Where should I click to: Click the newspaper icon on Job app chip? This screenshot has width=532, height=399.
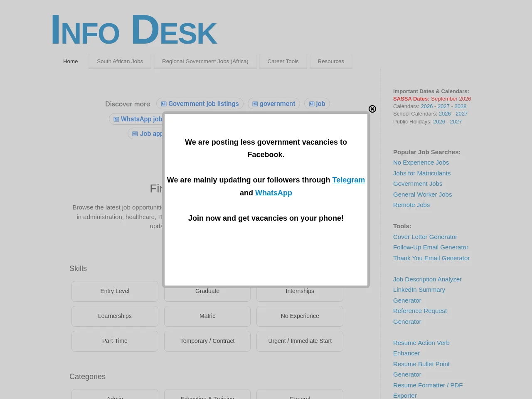135,134
